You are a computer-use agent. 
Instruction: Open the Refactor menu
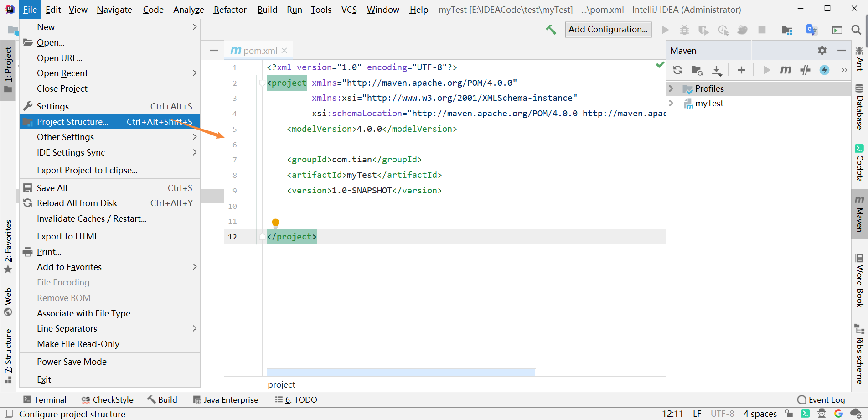[x=230, y=10]
